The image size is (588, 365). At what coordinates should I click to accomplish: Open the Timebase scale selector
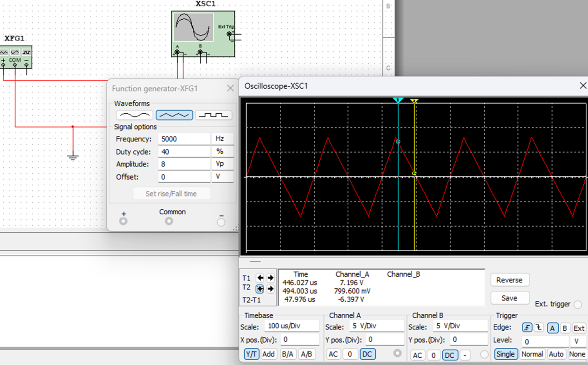point(292,326)
